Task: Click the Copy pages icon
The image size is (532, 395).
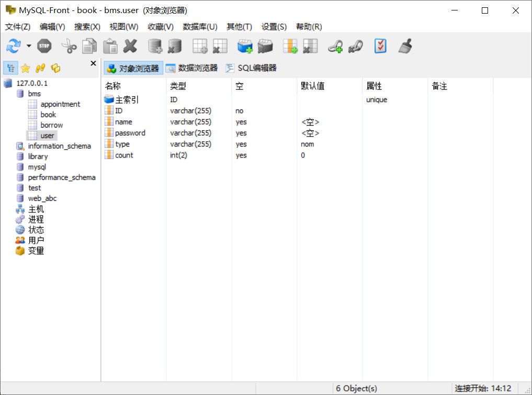Action: click(89, 46)
